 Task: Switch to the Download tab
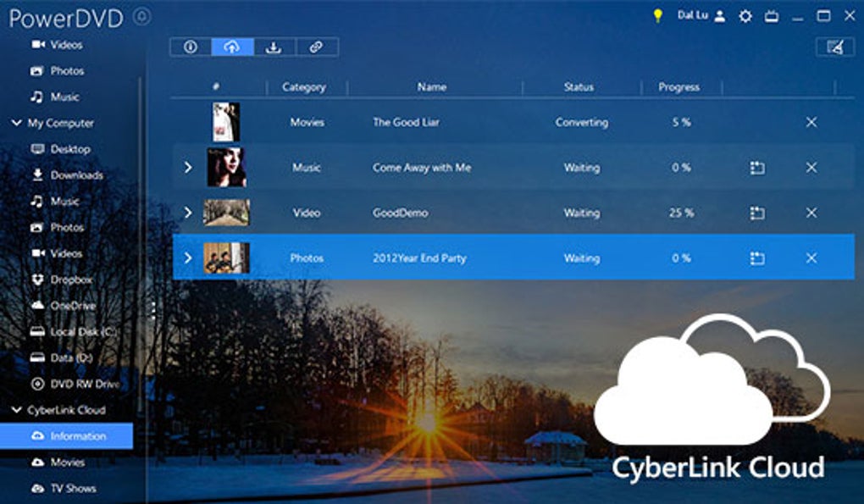click(274, 47)
